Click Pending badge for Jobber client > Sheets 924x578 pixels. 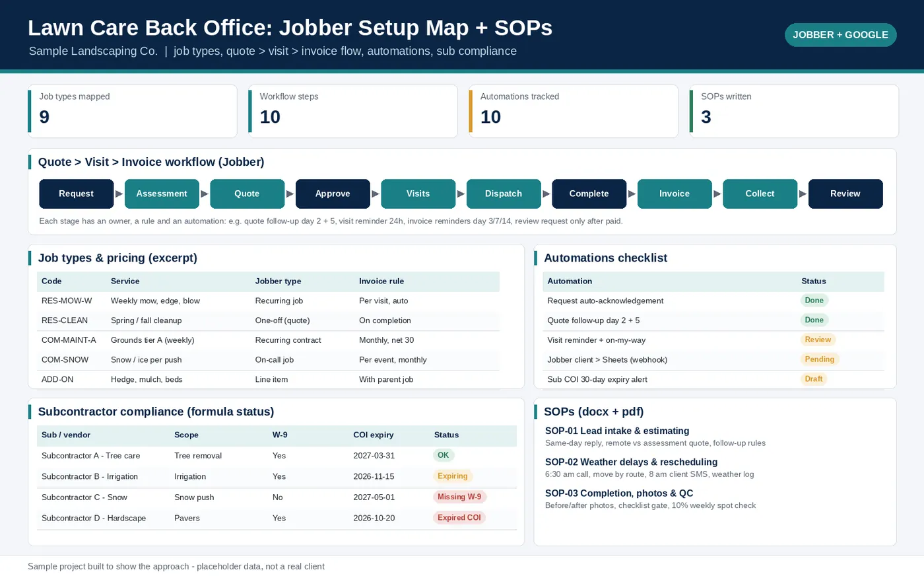[x=820, y=359]
